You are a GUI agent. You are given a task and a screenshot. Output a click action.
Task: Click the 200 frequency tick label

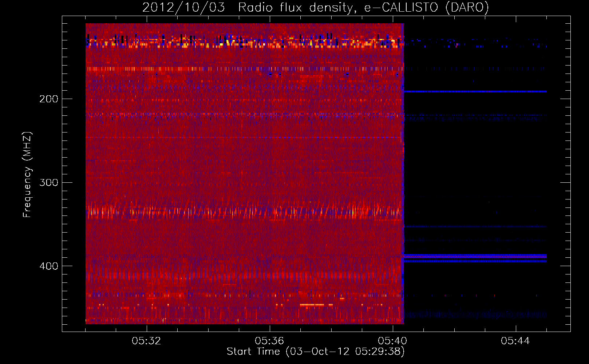49,99
